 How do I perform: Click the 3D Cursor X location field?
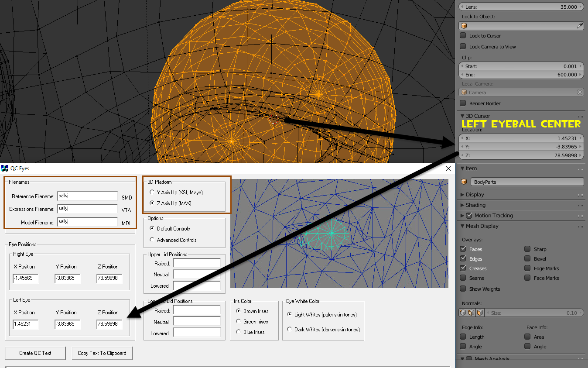521,138
